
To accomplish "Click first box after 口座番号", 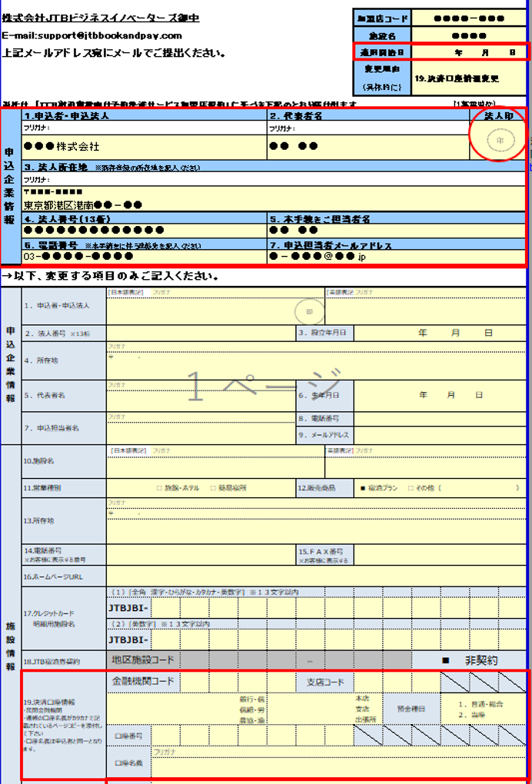I will pos(165,736).
